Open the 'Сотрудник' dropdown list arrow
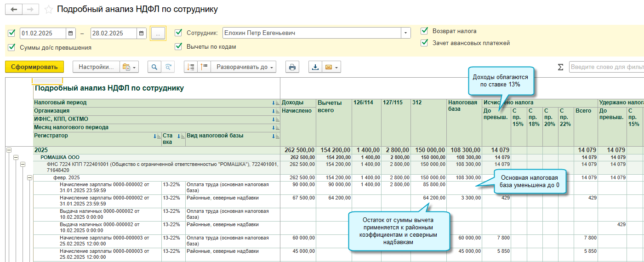The height and width of the screenshot is (262, 644). 405,33
